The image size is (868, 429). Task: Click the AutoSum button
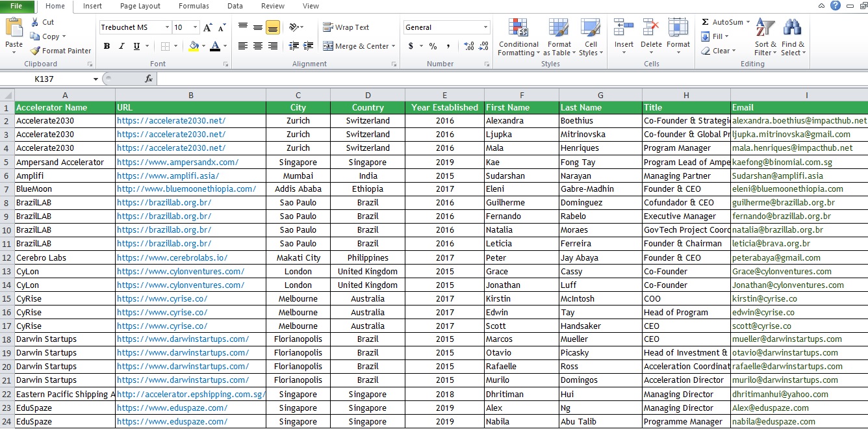tap(726, 22)
